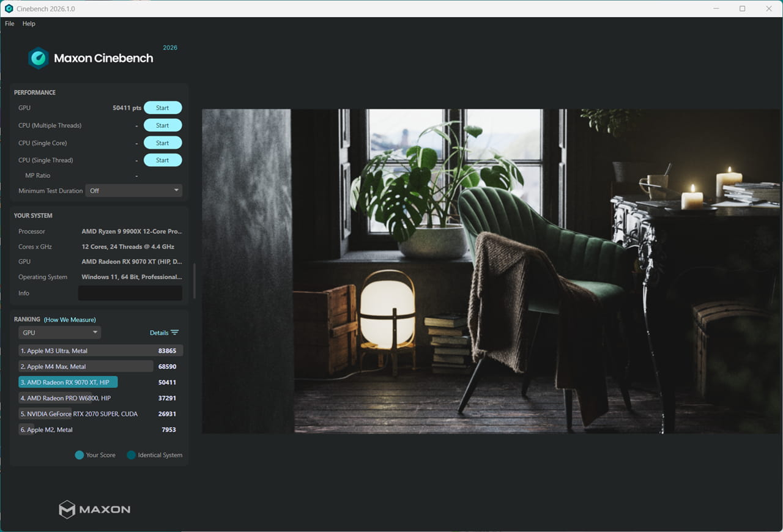Open the GPU ranking category dropdown
Screen dimensions: 783x532
pos(59,333)
